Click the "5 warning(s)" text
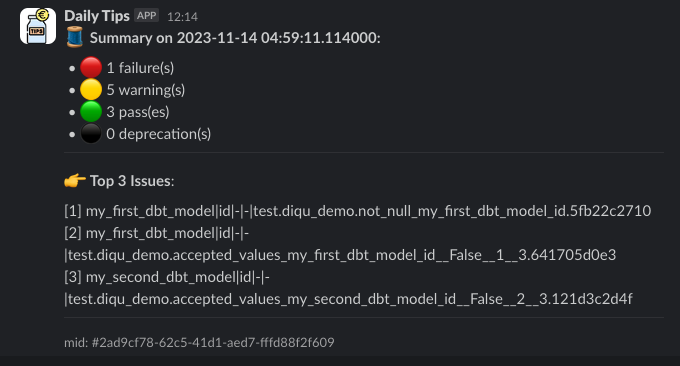 tap(146, 90)
